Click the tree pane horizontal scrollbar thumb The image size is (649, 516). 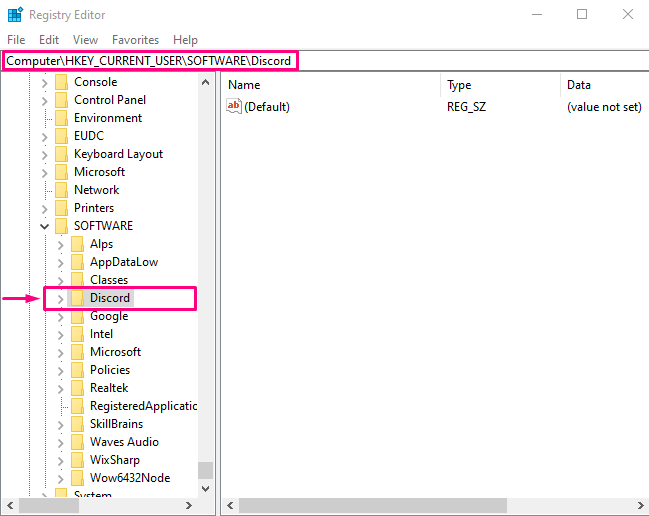(x=49, y=505)
